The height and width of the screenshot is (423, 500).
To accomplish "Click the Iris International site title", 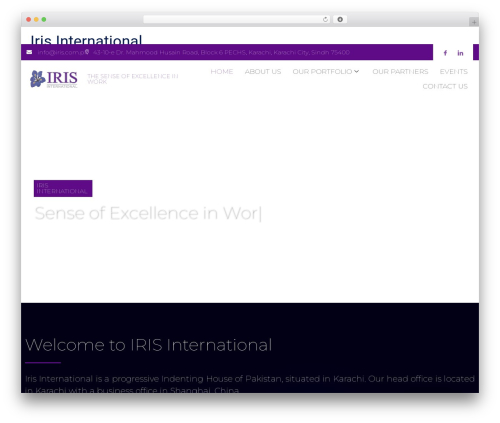I will tap(86, 40).
